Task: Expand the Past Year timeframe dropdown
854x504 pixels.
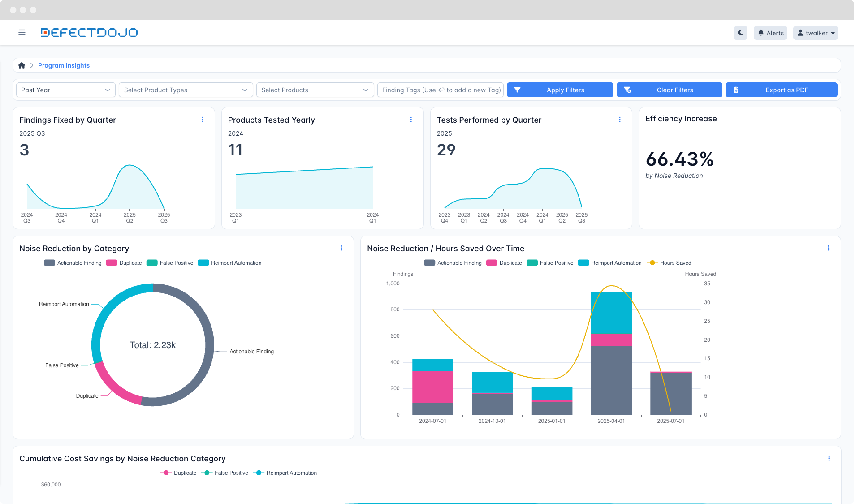Action: pyautogui.click(x=66, y=90)
